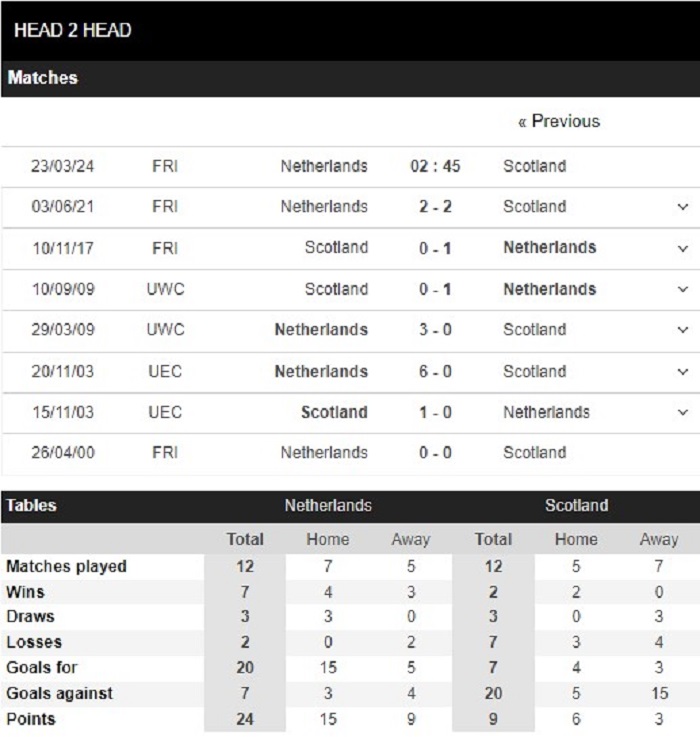Expand the 03/06/21 Netherlands 2-2 Scotland match

[683, 207]
